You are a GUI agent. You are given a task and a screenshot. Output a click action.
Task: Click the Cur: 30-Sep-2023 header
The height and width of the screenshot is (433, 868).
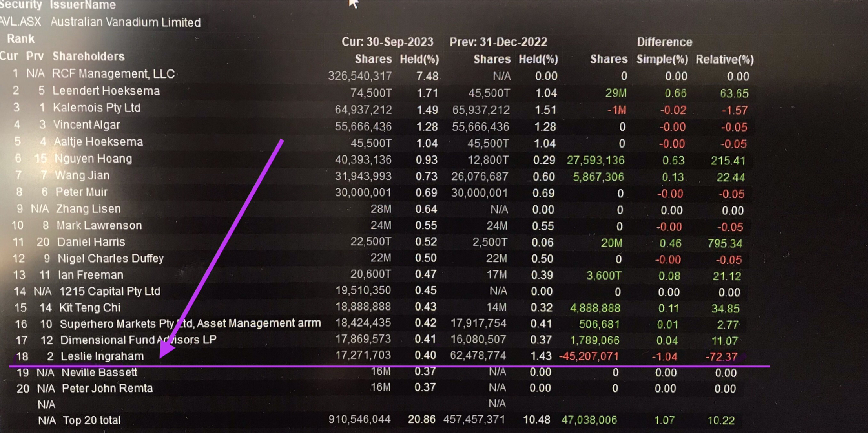[387, 42]
